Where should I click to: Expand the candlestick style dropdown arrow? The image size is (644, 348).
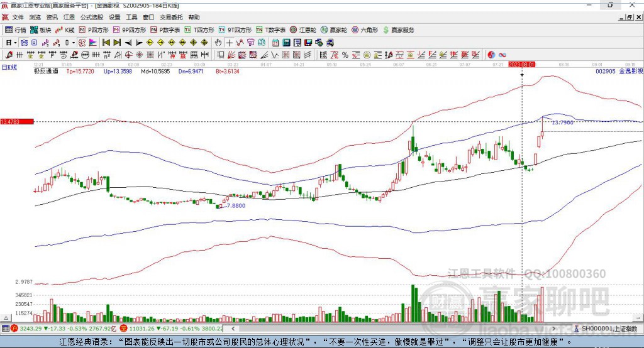(x=74, y=43)
